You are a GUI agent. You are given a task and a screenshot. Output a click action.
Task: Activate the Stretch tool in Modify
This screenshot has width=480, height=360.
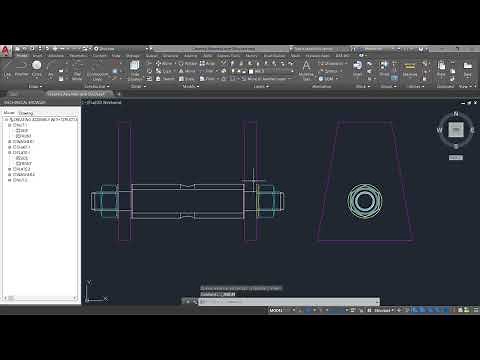pyautogui.click(x=165, y=79)
